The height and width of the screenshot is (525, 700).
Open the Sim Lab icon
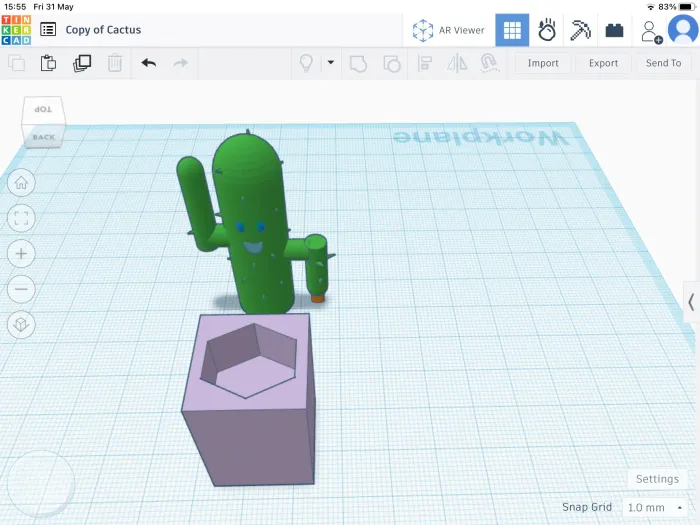click(x=546, y=30)
